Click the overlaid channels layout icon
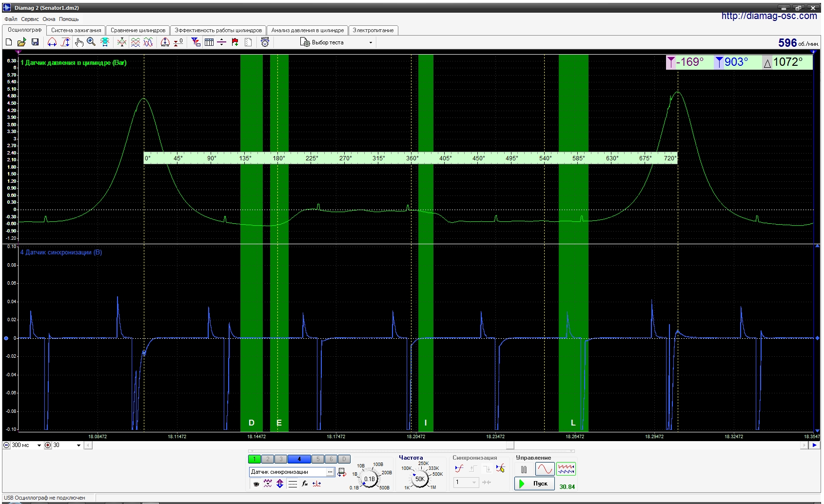 (x=148, y=42)
